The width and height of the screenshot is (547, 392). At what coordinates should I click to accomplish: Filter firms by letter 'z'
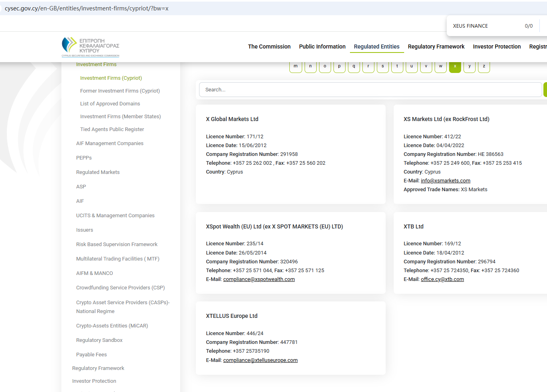484,67
